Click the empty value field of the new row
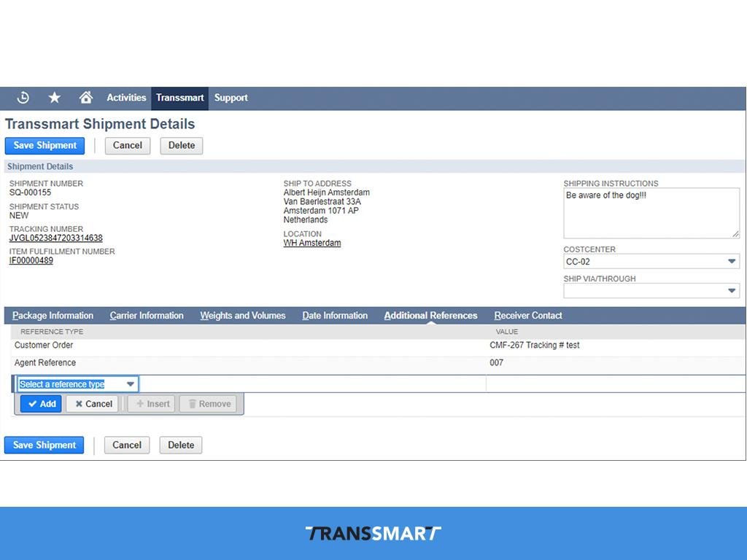The height and width of the screenshot is (560, 747). [616, 384]
